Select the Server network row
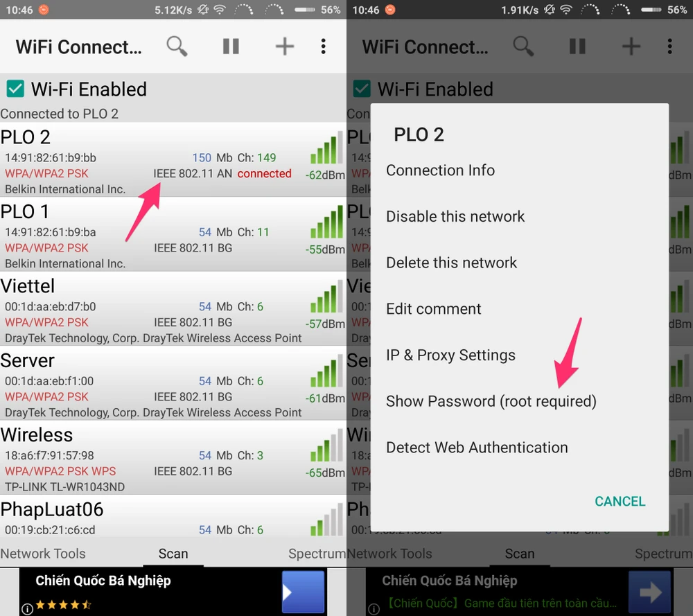 pos(173,384)
